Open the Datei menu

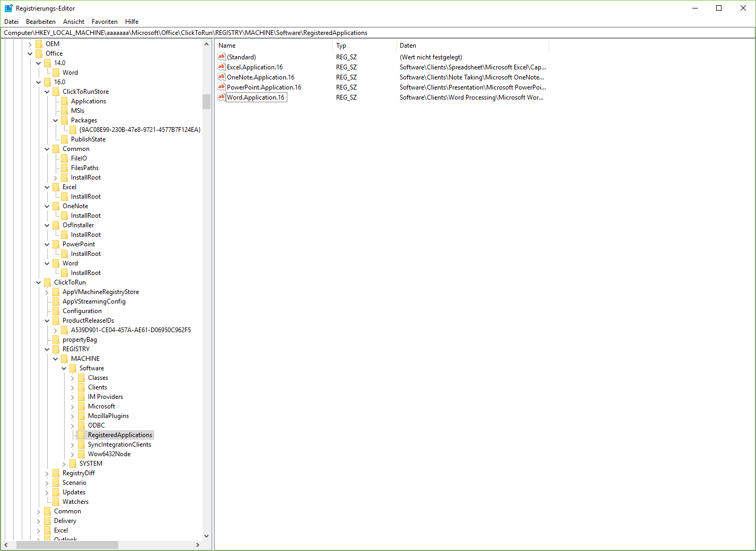coord(11,22)
